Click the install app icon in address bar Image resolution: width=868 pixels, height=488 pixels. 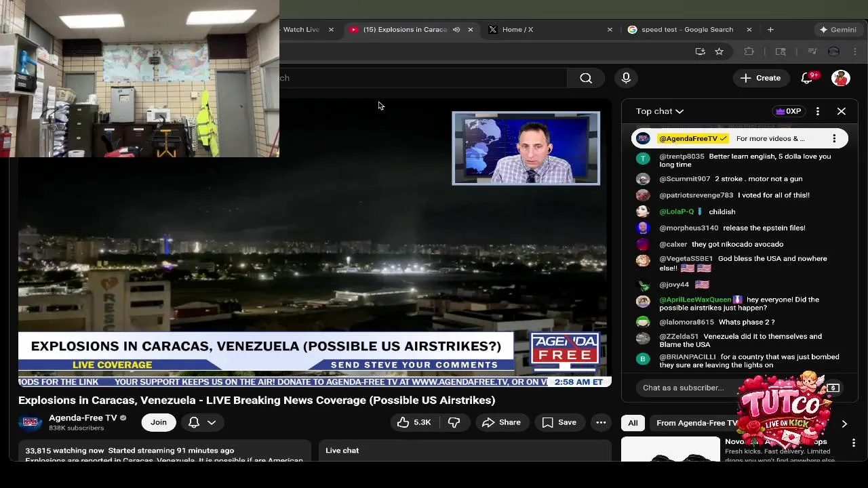[700, 52]
